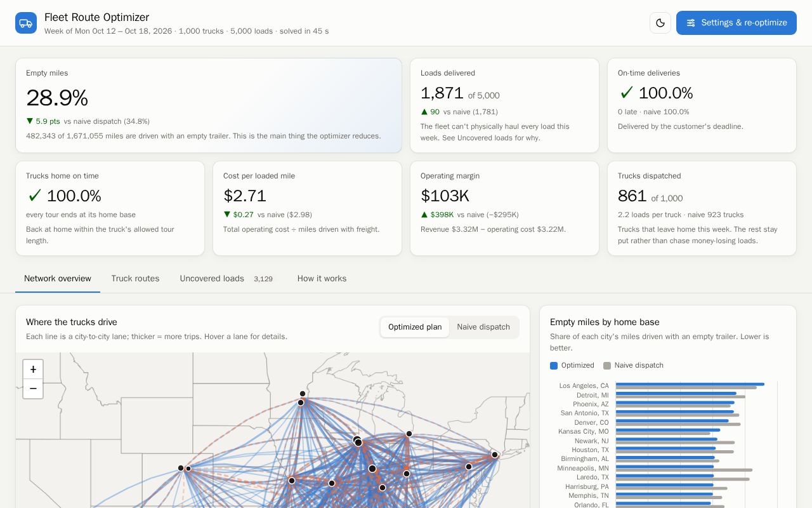Screen dimensions: 812x508
Task: Click the Empty miles 28.9% value
Action: pyautogui.click(x=57, y=98)
